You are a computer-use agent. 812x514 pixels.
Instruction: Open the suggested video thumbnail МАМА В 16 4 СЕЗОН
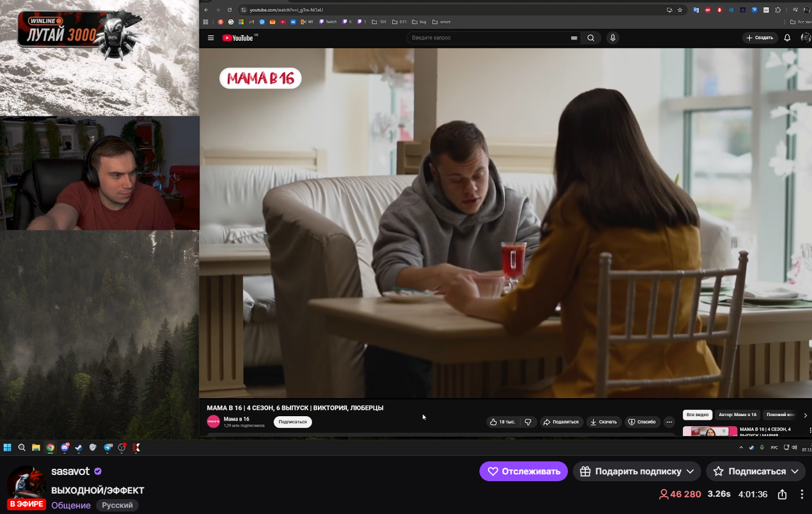710,431
